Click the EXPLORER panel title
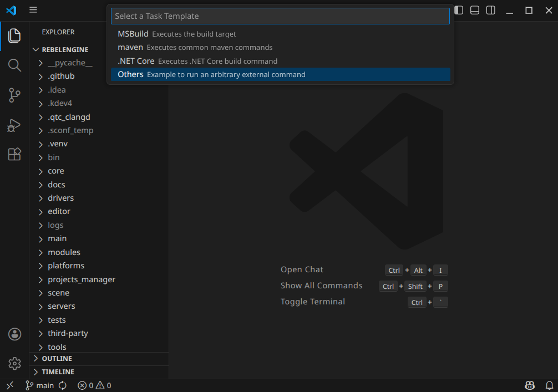Screen dimensions: 558x392 [58, 32]
